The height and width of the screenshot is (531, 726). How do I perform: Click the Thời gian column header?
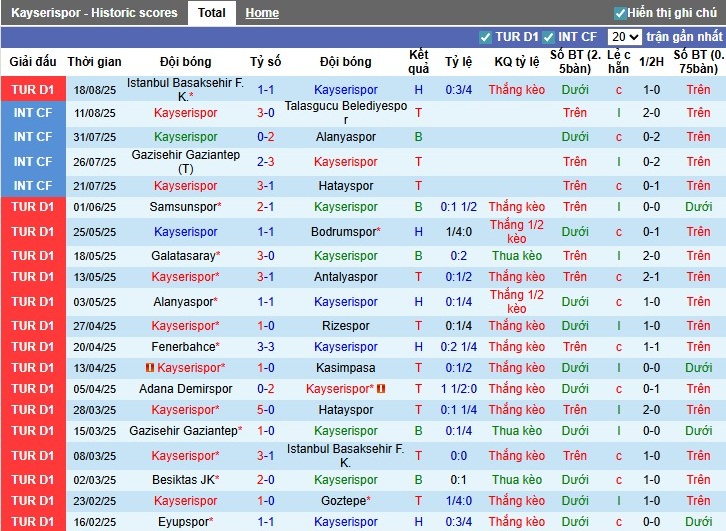tap(95, 61)
